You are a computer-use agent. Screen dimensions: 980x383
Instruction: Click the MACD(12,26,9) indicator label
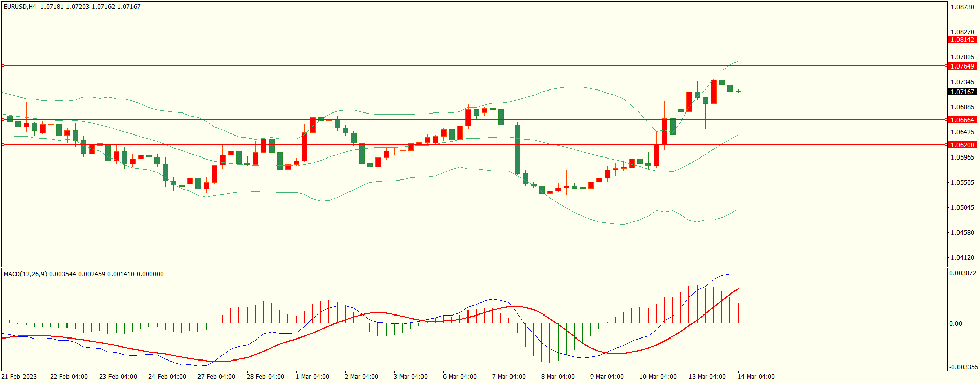pyautogui.click(x=25, y=274)
